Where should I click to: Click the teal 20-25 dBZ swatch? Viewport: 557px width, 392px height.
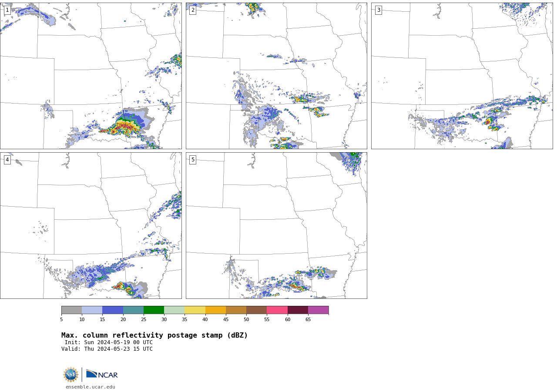[133, 310]
